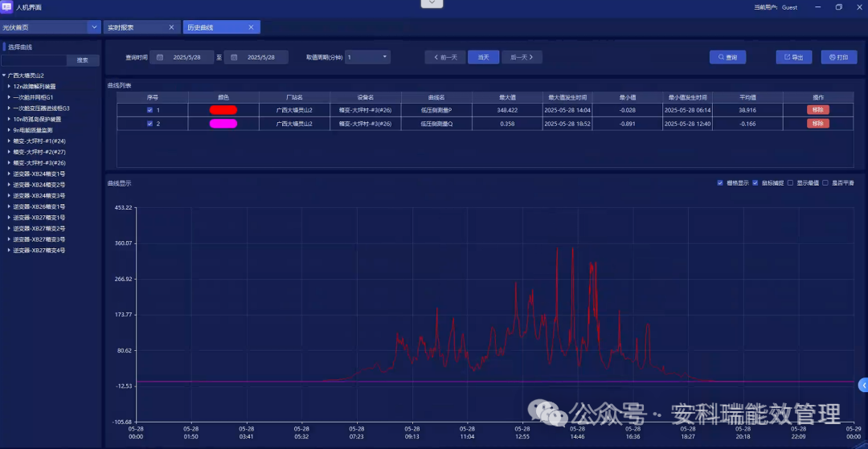Click the 最大值 column header
The height and width of the screenshot is (449, 868).
tap(507, 97)
